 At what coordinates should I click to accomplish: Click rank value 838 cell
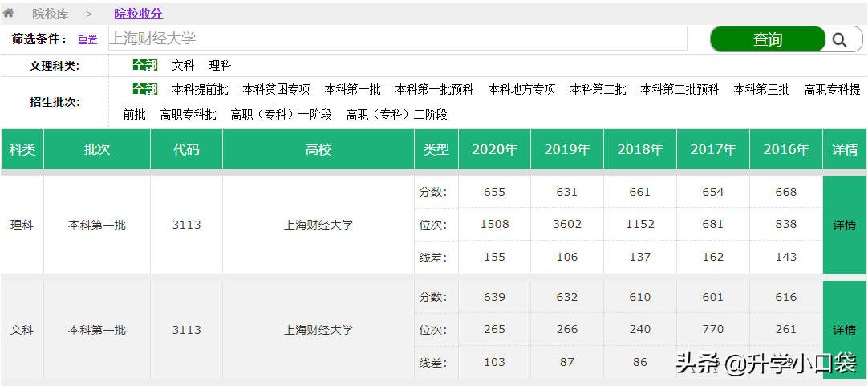tap(786, 224)
